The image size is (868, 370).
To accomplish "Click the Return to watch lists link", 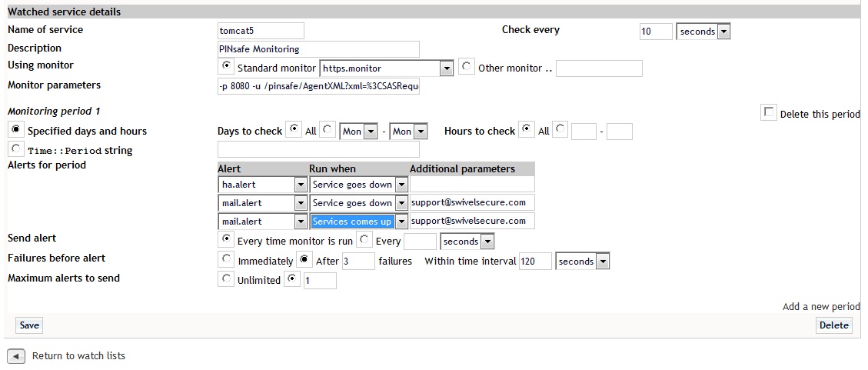I will click(78, 356).
